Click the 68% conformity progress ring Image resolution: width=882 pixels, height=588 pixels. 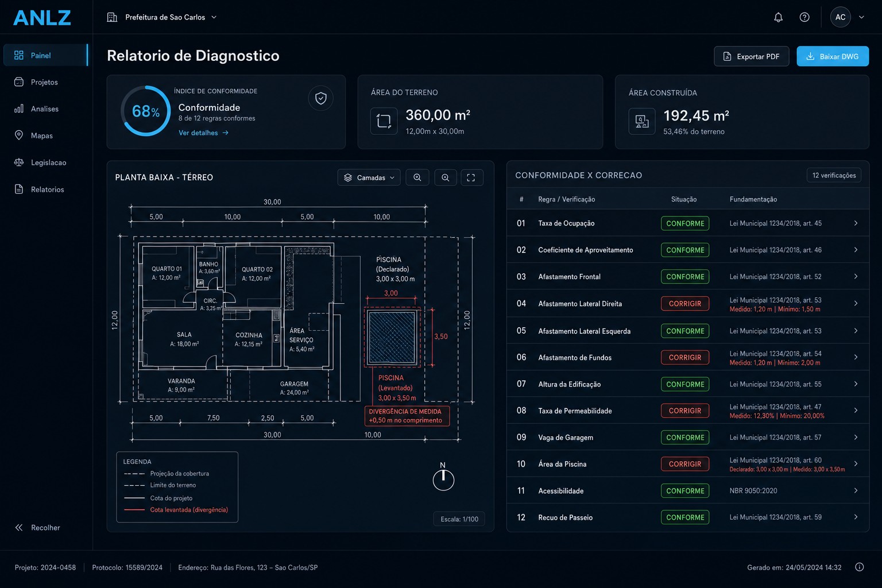pyautogui.click(x=146, y=111)
